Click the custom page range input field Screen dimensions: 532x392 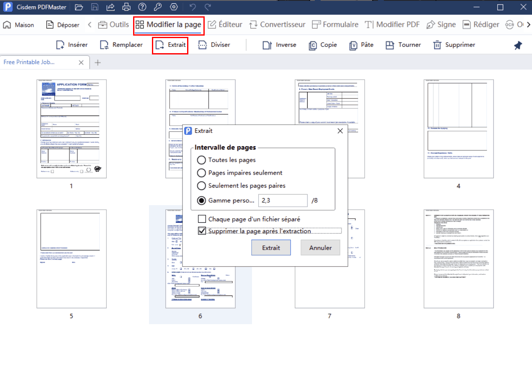283,201
